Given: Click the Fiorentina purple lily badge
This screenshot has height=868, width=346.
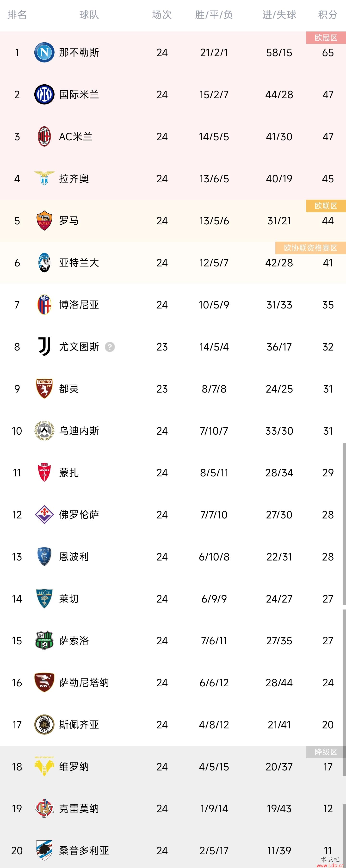Looking at the screenshot, I should coord(44,515).
